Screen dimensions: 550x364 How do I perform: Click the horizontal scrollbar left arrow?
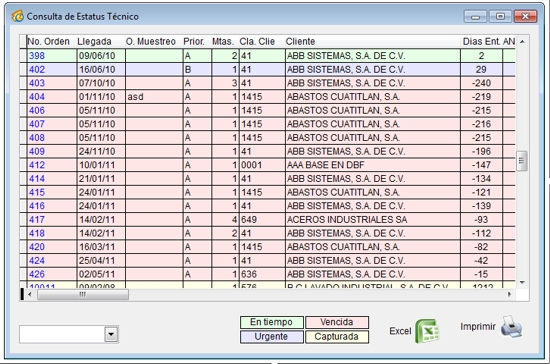point(29,294)
